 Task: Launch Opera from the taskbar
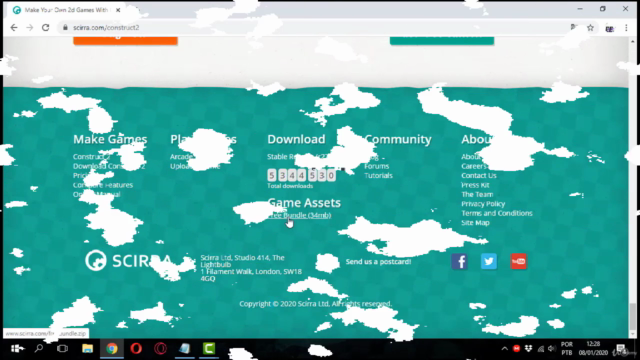(136, 349)
